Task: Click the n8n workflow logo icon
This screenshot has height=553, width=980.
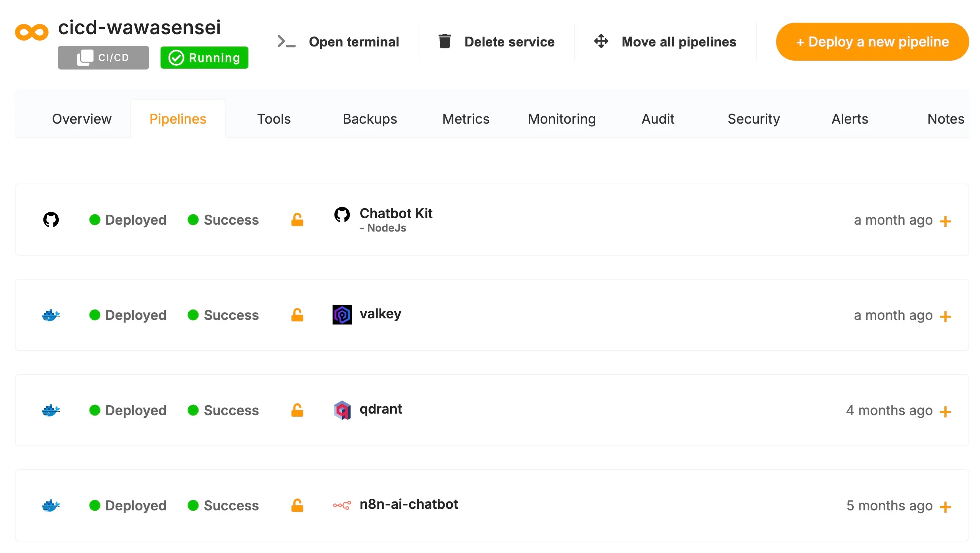Action: click(x=342, y=505)
